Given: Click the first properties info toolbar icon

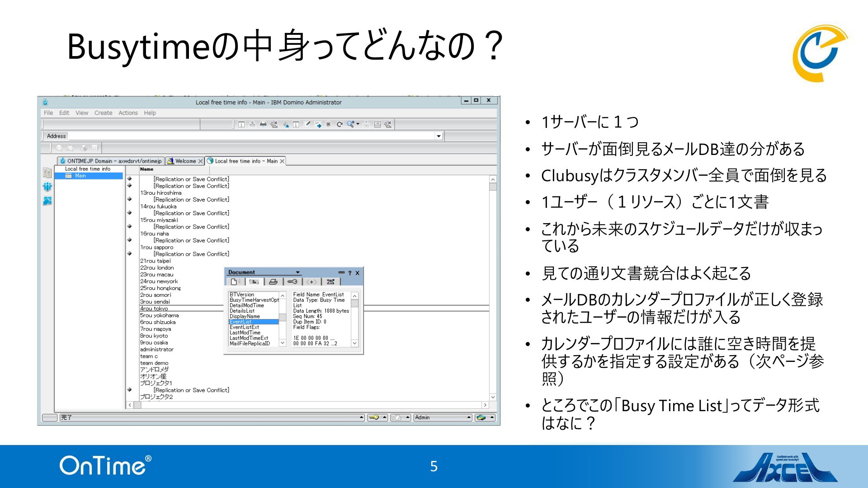Looking at the screenshot, I should click(x=241, y=124).
